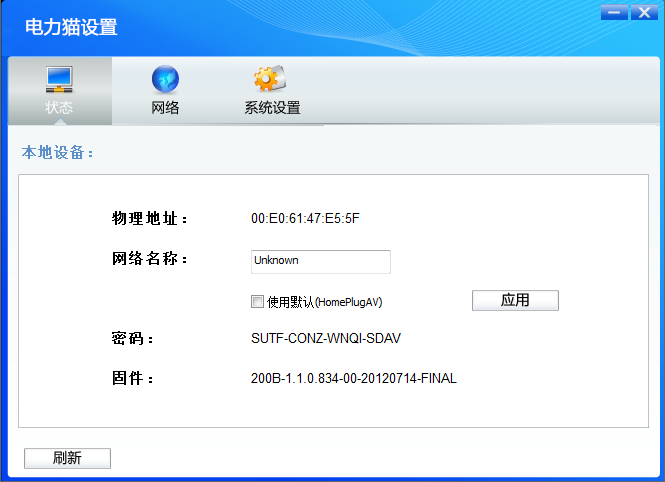
Task: Minimize the 电力猫设置 window
Action: tap(614, 12)
